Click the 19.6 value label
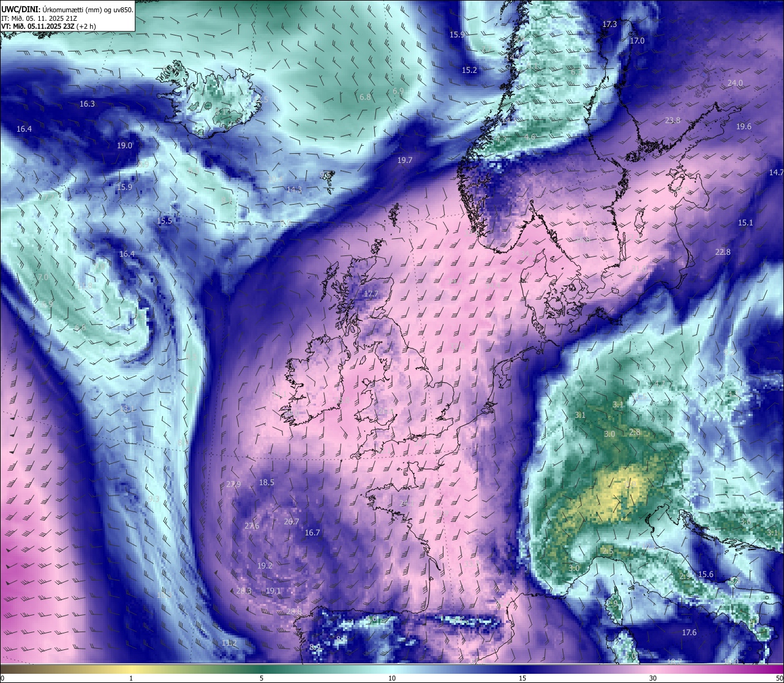 pyautogui.click(x=744, y=127)
